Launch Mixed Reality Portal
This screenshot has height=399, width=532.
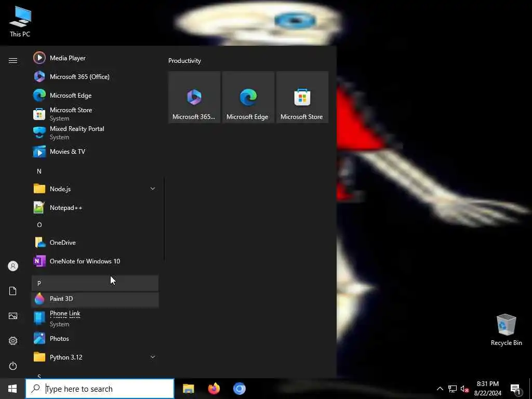(x=95, y=132)
